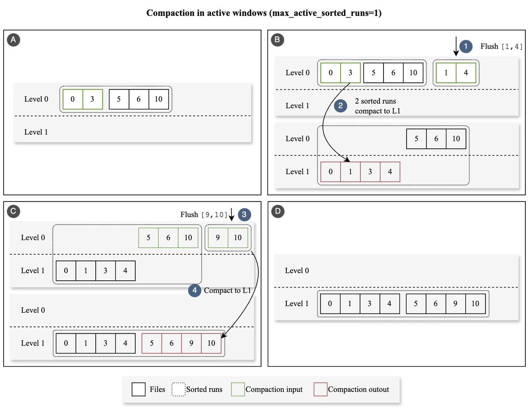Viewport: 532px width, 411px height.
Task: Select the panel D letter badge
Action: (x=278, y=211)
